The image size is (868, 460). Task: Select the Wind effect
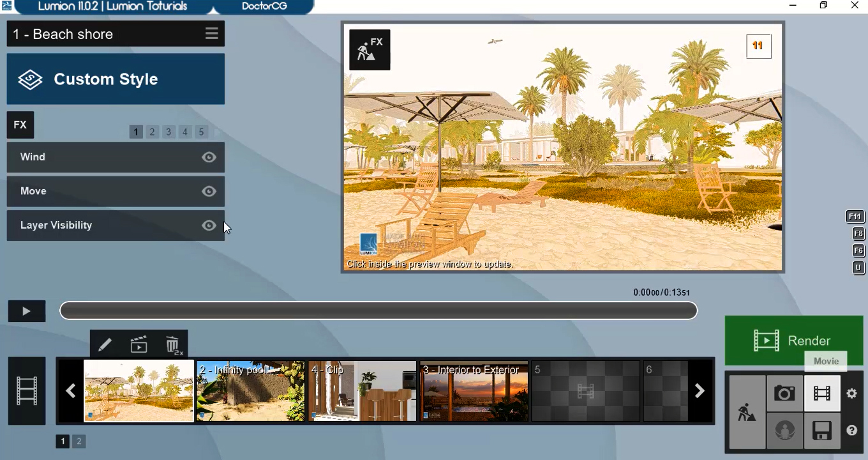[x=116, y=157]
